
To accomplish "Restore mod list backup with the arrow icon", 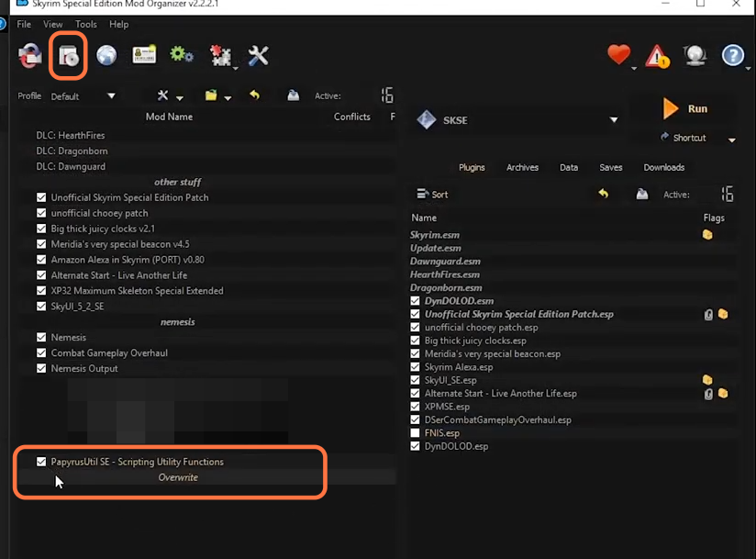I will pyautogui.click(x=254, y=95).
